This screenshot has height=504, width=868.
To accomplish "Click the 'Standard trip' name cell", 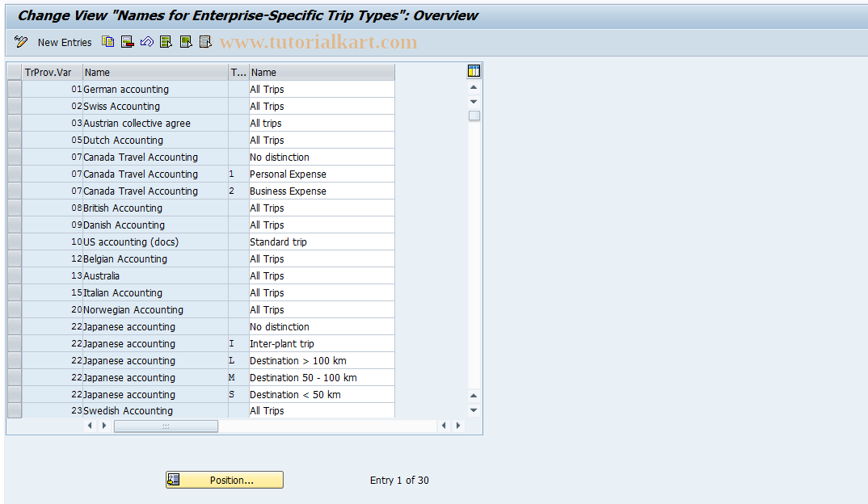I will 322,241.
